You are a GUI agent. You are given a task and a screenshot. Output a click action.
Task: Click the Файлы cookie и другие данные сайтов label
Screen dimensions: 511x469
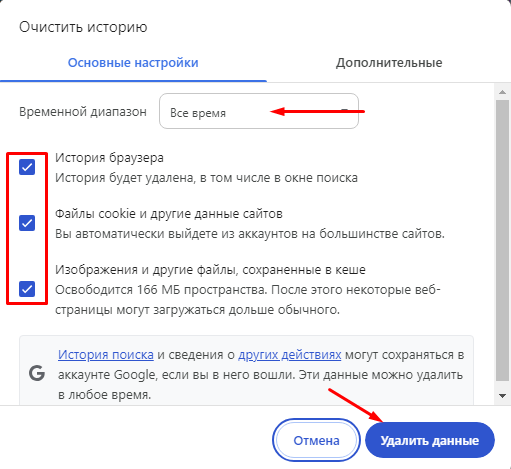point(169,214)
